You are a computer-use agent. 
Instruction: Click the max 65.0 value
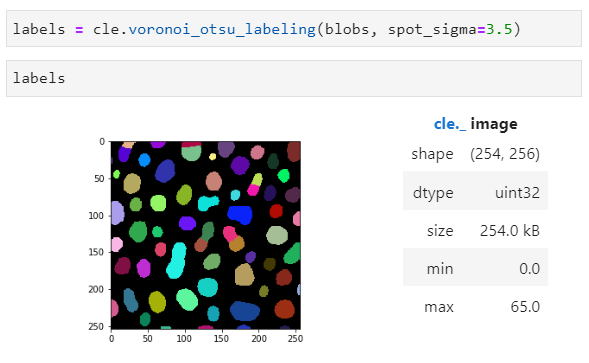[x=525, y=307]
